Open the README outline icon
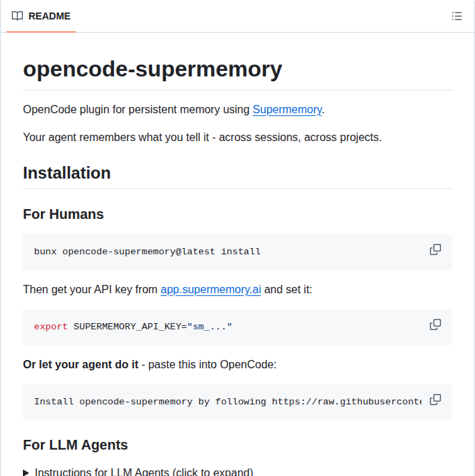This screenshot has width=475, height=476. (456, 16)
